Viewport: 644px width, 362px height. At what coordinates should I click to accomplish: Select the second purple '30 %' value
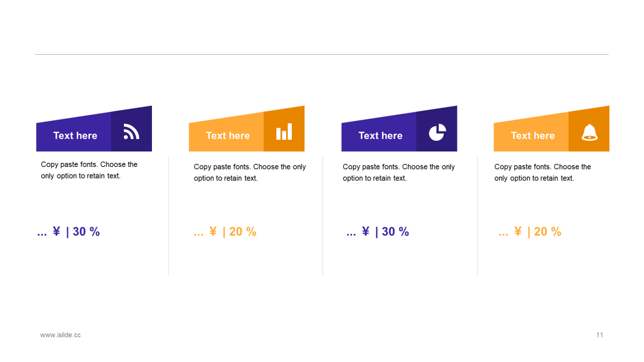(395, 232)
